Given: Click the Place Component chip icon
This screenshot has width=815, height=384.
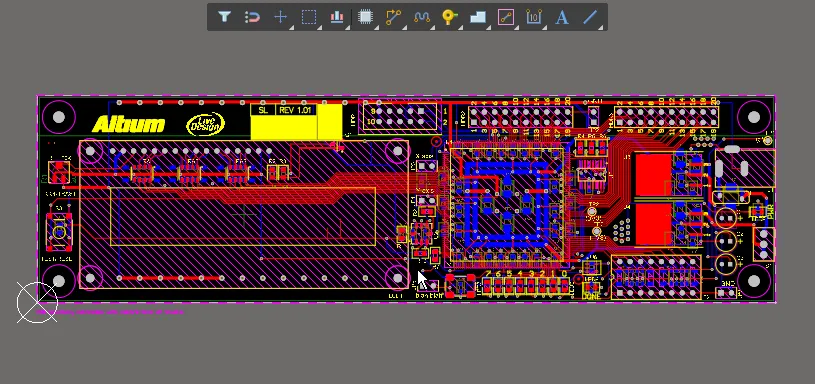Looking at the screenshot, I should pyautogui.click(x=365, y=17).
